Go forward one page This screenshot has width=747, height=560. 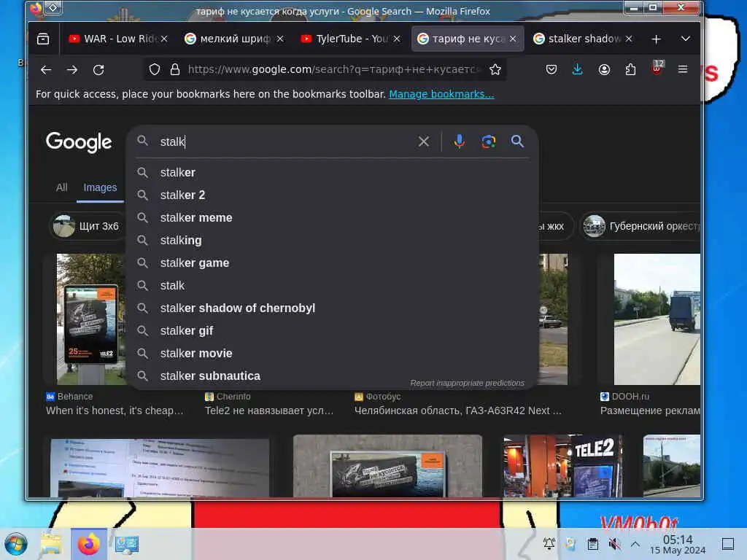[x=72, y=69]
